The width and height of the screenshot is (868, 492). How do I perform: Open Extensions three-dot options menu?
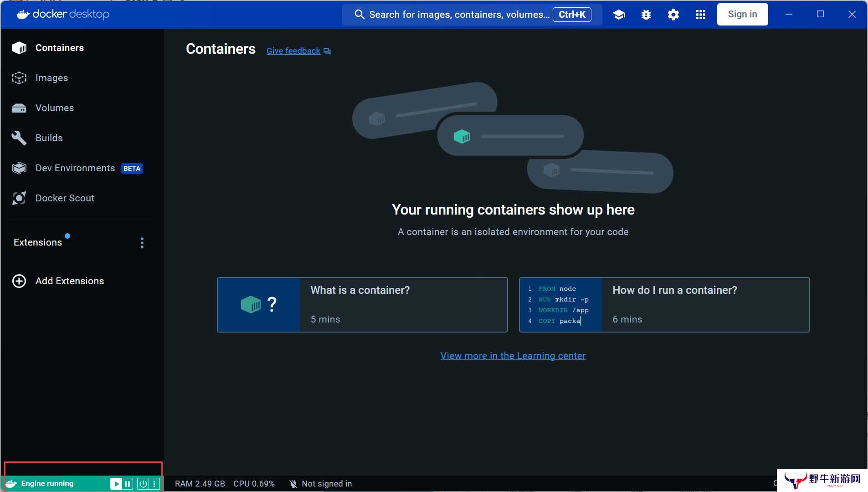pos(142,243)
